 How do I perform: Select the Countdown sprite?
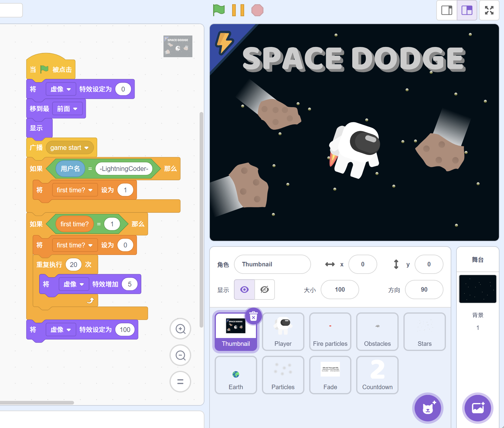pos(377,375)
